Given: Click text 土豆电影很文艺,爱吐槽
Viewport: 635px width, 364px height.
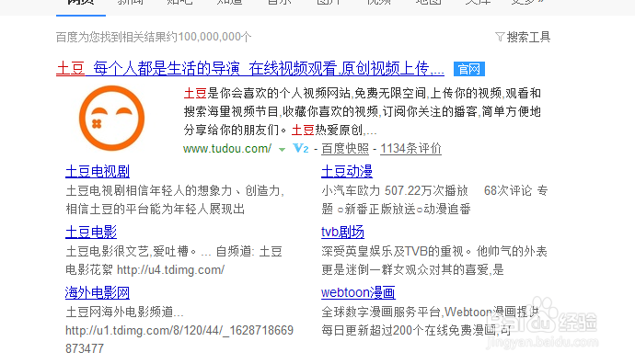Looking at the screenshot, I should [127, 252].
